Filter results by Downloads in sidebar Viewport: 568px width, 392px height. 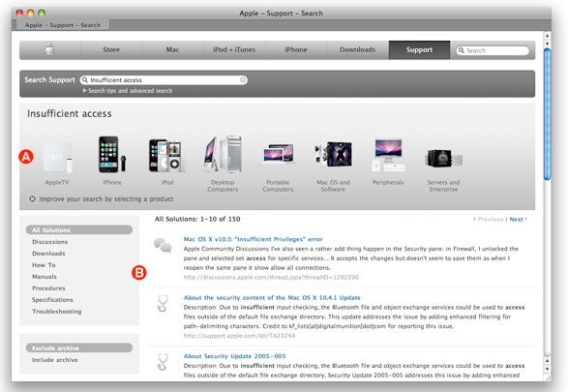click(x=48, y=254)
